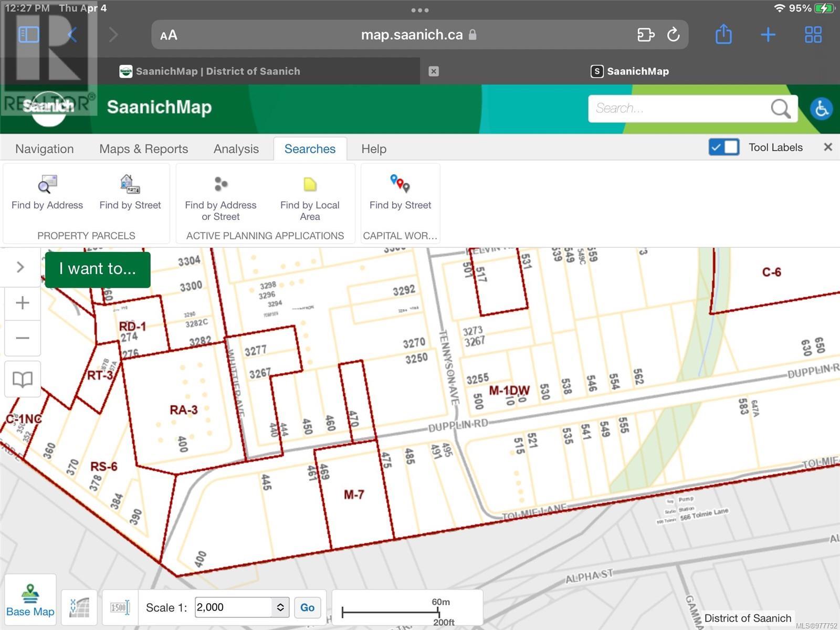Click the search magnifier icon

pyautogui.click(x=781, y=109)
